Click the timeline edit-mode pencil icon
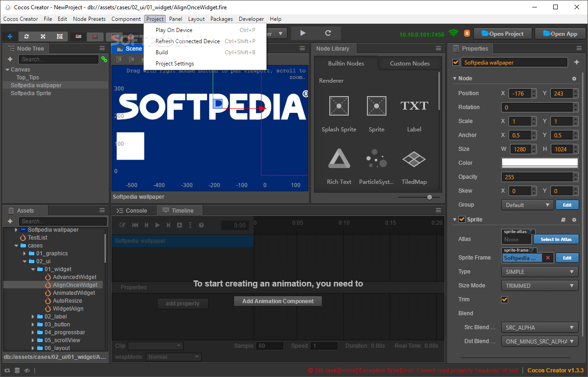Screen dimensions: 588x377 123,225
